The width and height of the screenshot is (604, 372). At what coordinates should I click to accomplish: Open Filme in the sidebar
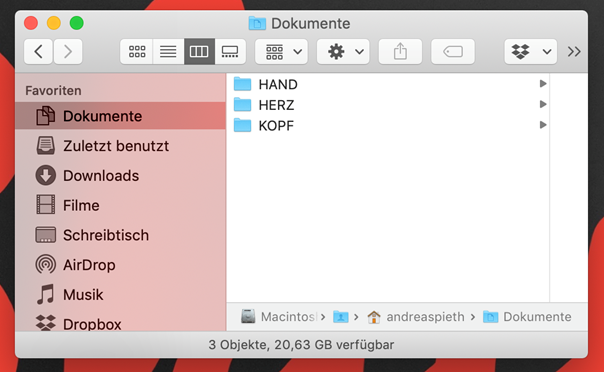click(120, 205)
